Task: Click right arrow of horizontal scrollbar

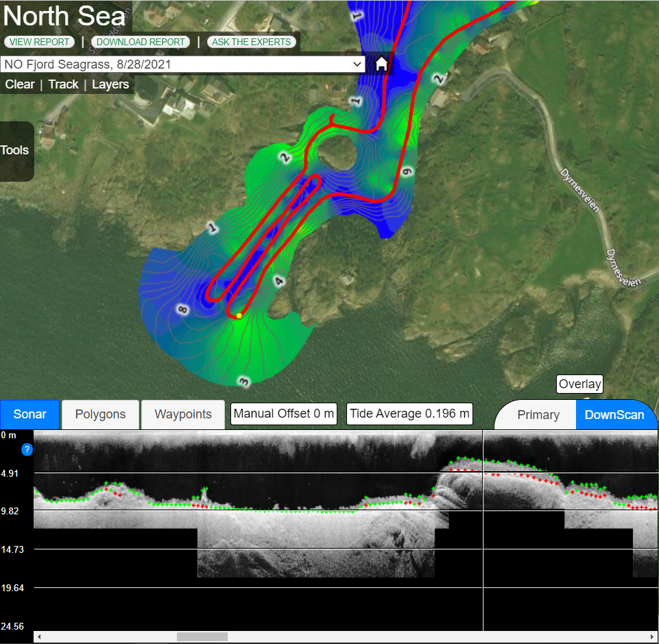Action: coord(653,637)
